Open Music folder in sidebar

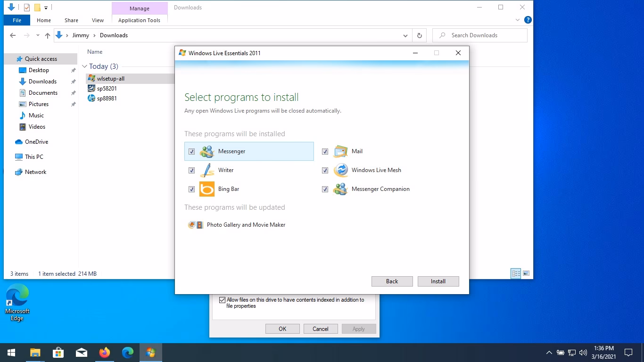(36, 115)
